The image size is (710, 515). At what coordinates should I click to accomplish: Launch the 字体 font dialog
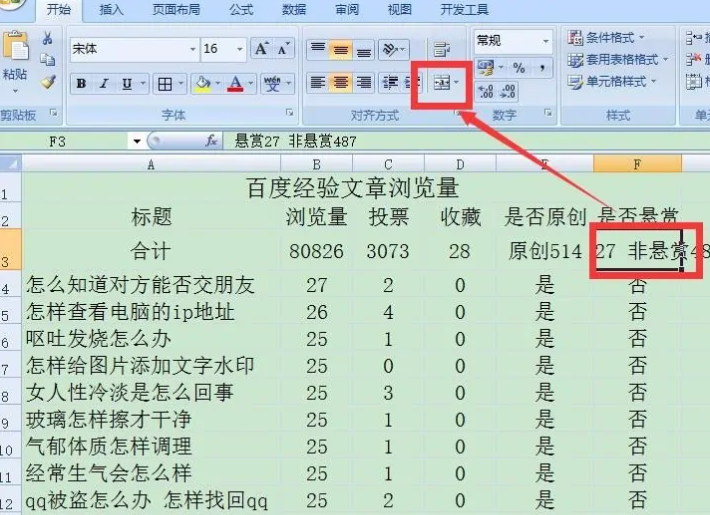click(x=289, y=113)
